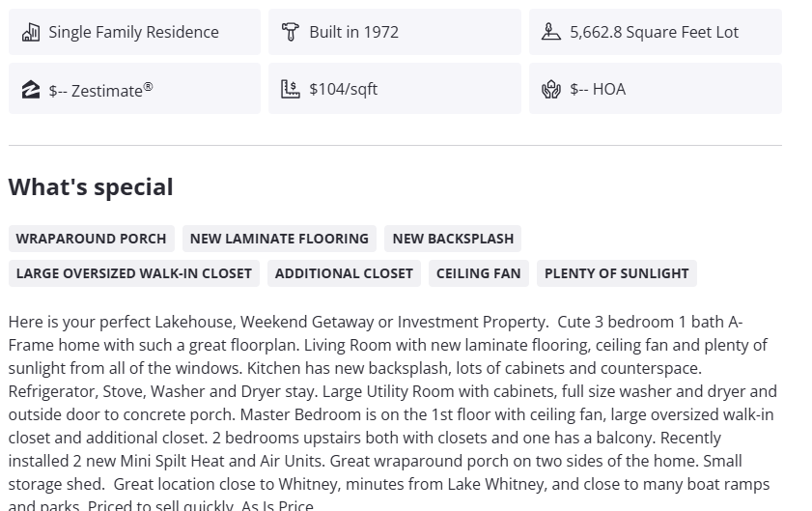Select the LARGE OVERSIZED WALK-IN CLOSET tag
Screen dimensions: 812x511
(x=133, y=273)
